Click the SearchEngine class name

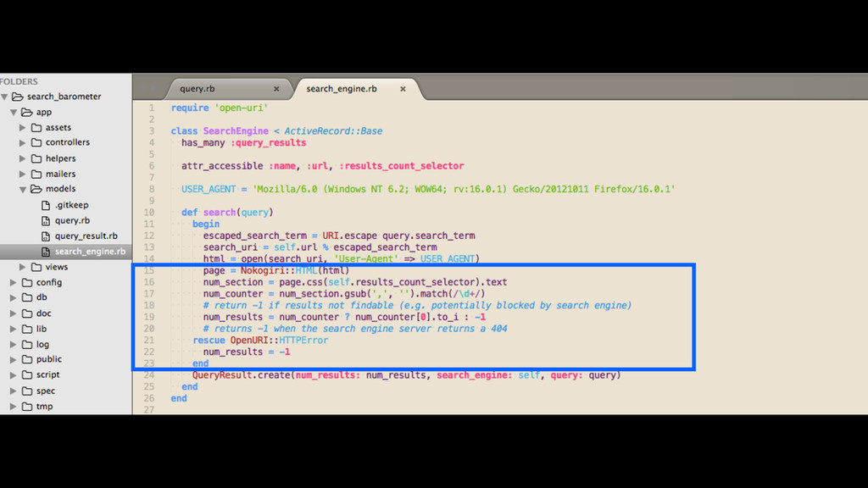pyautogui.click(x=236, y=131)
